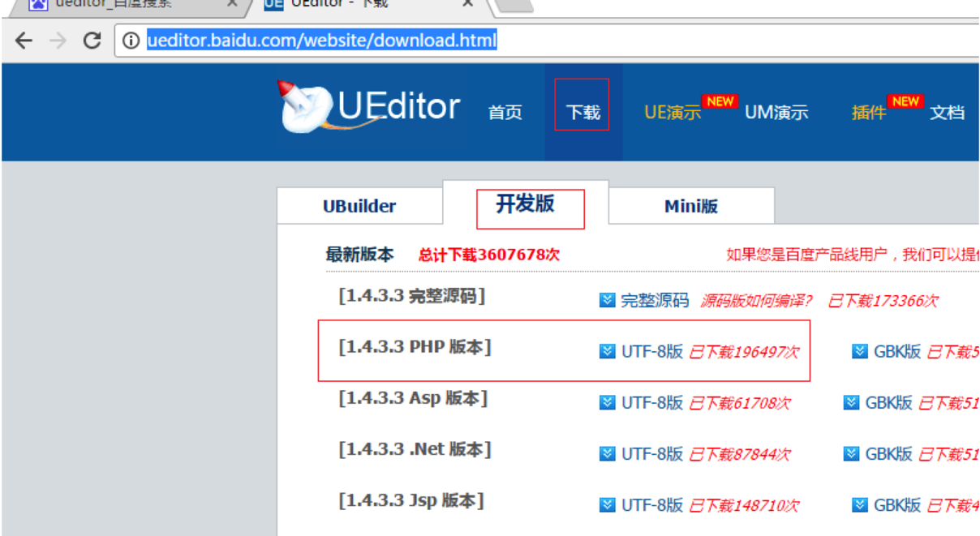This screenshot has height=536, width=980.
Task: Click download icon for PHP UTF-8版
Action: click(x=607, y=351)
